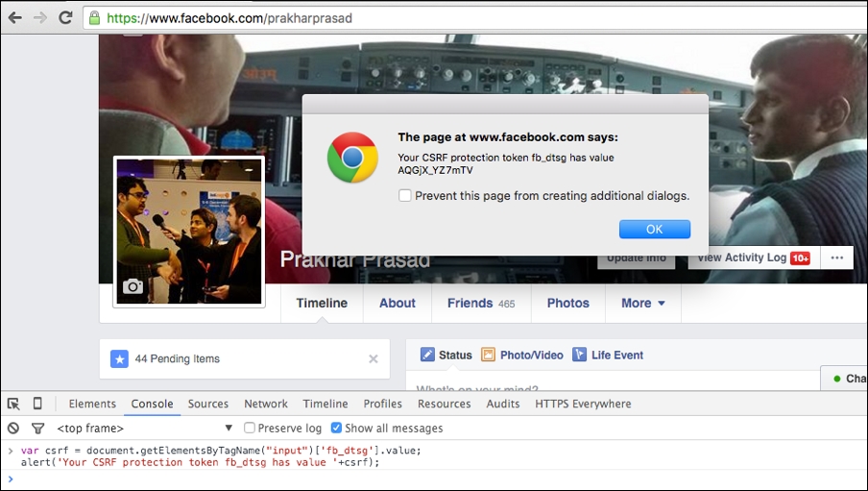Viewport: 868px width, 491px height.
Task: Click the Life Event flag icon
Action: tap(579, 355)
